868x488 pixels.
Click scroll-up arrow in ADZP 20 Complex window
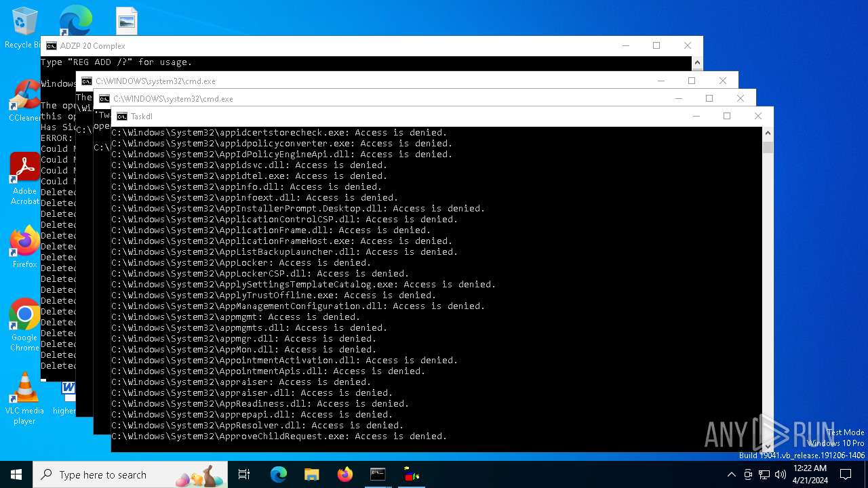tap(697, 63)
